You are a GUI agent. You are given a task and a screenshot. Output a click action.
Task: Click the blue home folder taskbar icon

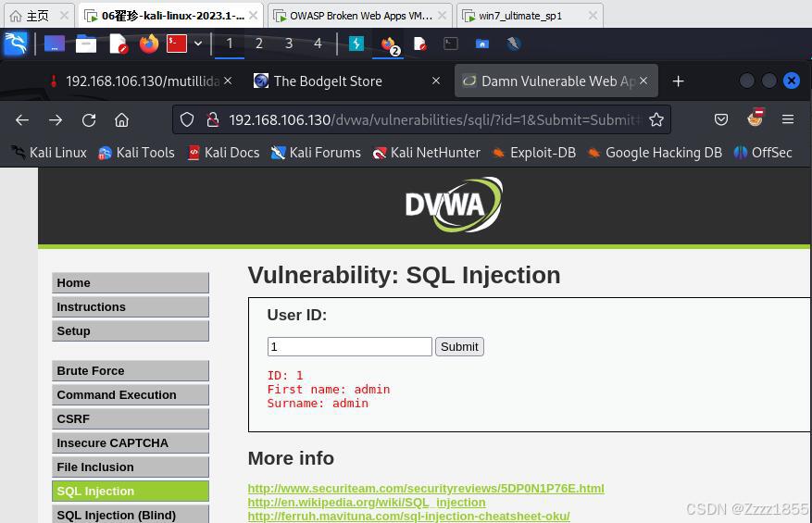(x=482, y=44)
